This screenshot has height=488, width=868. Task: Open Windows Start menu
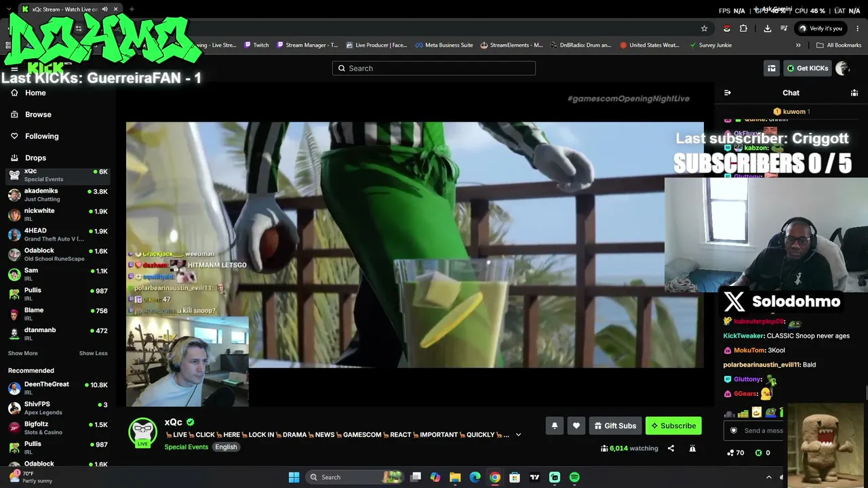tap(294, 477)
